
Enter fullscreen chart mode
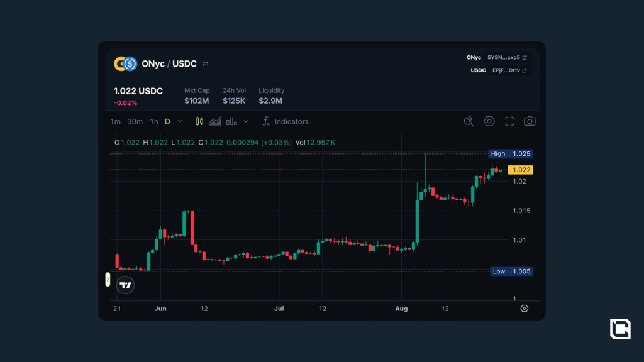[x=510, y=121]
